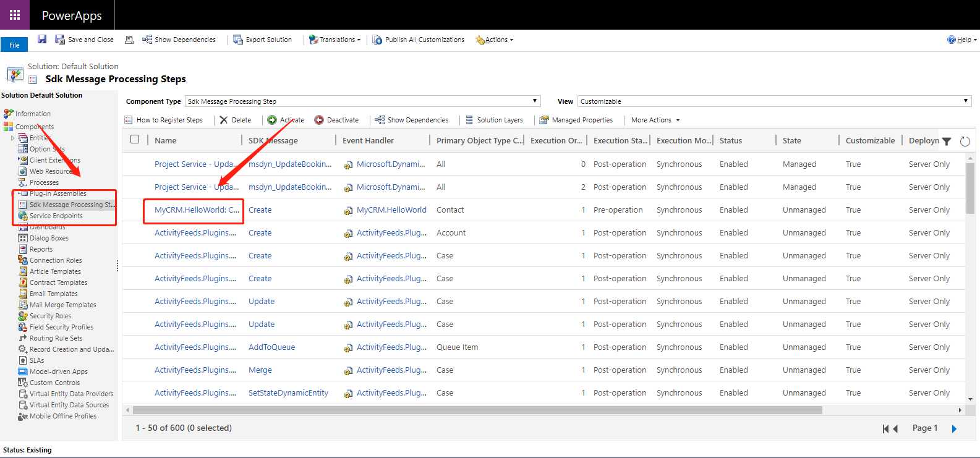Click the Activate button in grid toolbar
This screenshot has height=458, width=980.
[x=286, y=120]
